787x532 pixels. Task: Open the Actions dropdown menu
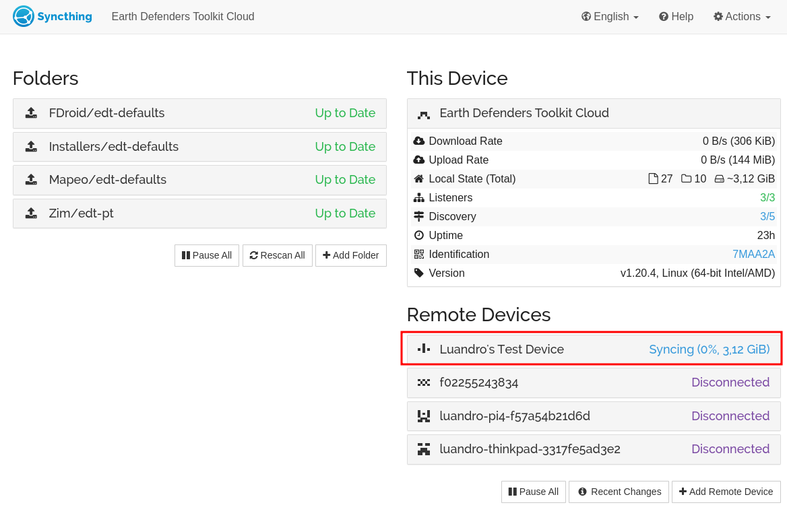[742, 17]
